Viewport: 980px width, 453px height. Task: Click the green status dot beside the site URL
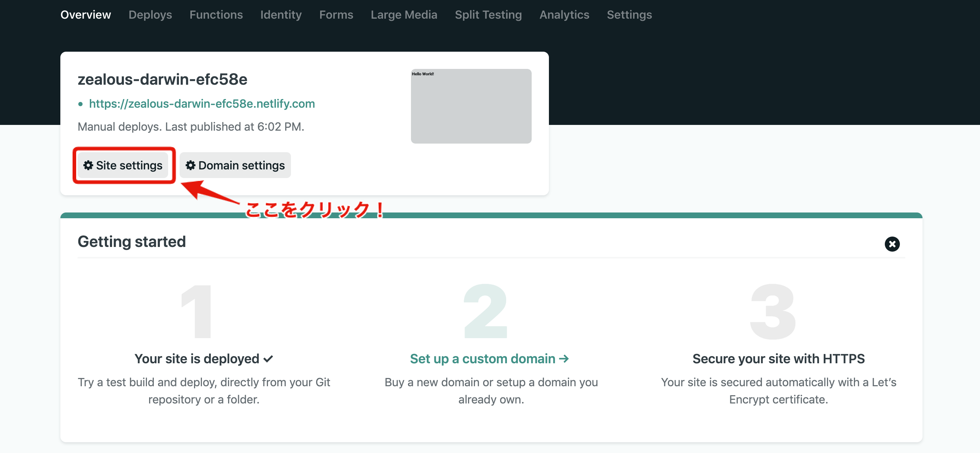(80, 104)
